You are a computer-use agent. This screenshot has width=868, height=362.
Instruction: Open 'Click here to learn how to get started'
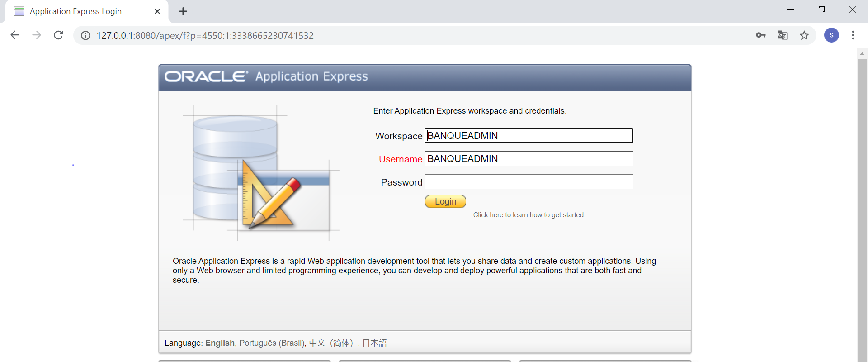click(528, 215)
